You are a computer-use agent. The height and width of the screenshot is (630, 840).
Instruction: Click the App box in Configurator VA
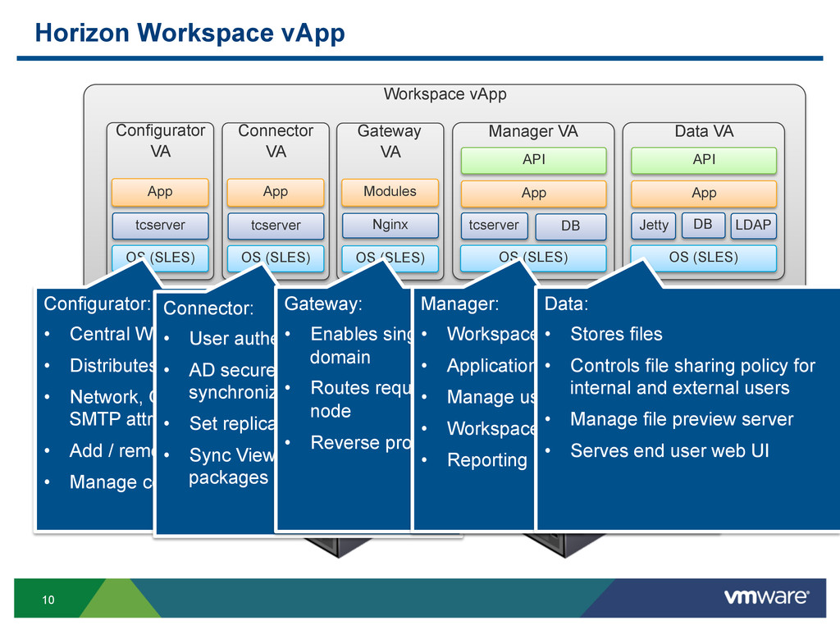click(x=160, y=192)
